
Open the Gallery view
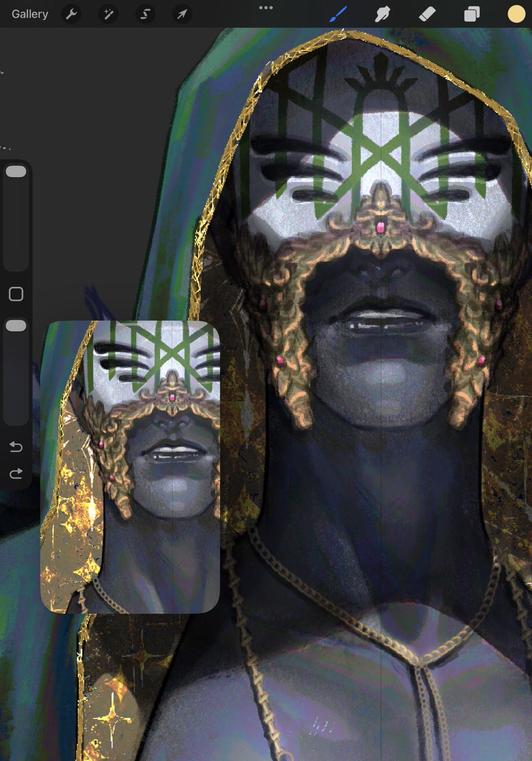tap(30, 14)
